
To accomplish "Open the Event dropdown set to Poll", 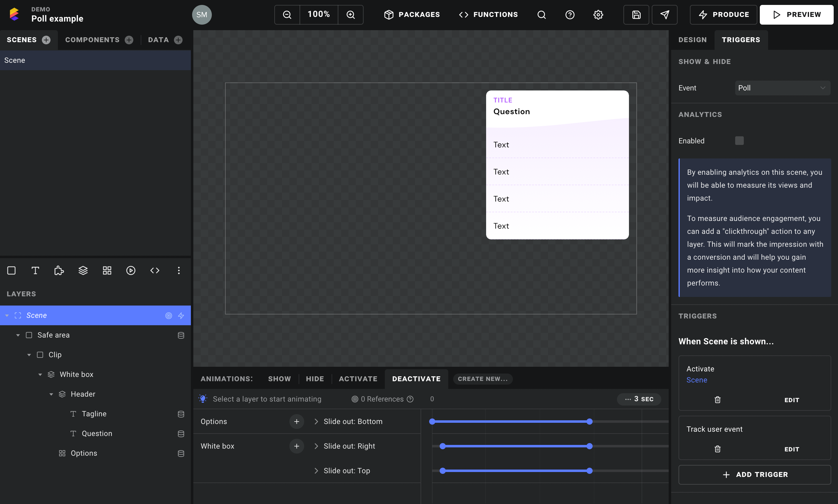I will (x=782, y=88).
